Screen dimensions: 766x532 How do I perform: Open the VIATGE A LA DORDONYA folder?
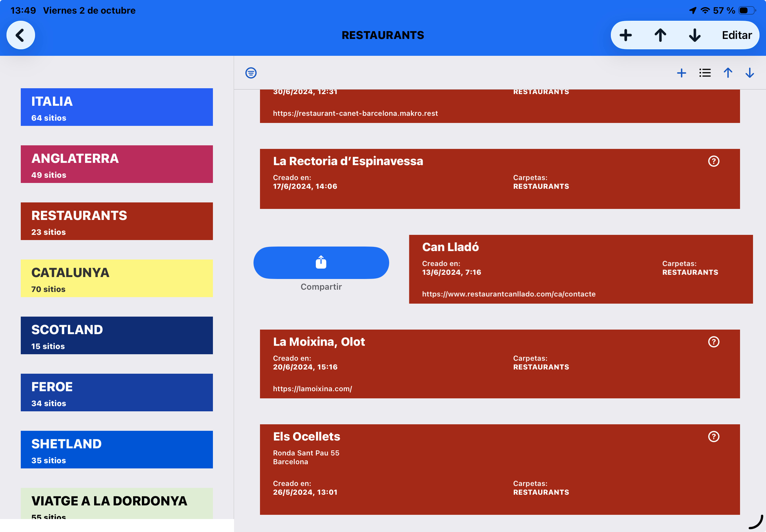(117, 503)
